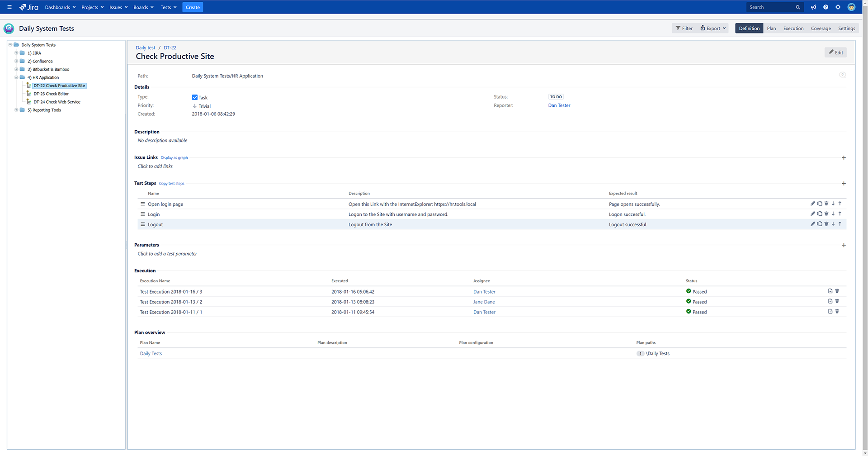Open your user avatar profile menu
The height and width of the screenshot is (456, 868).
(x=852, y=7)
